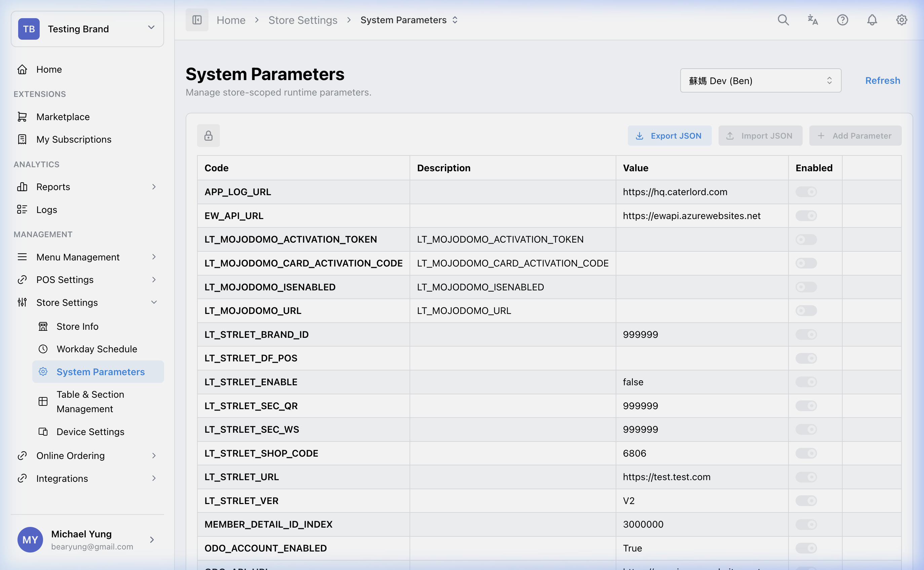924x570 pixels.
Task: Open the 蘇媽 Dev (Ben) store selector
Action: click(760, 80)
